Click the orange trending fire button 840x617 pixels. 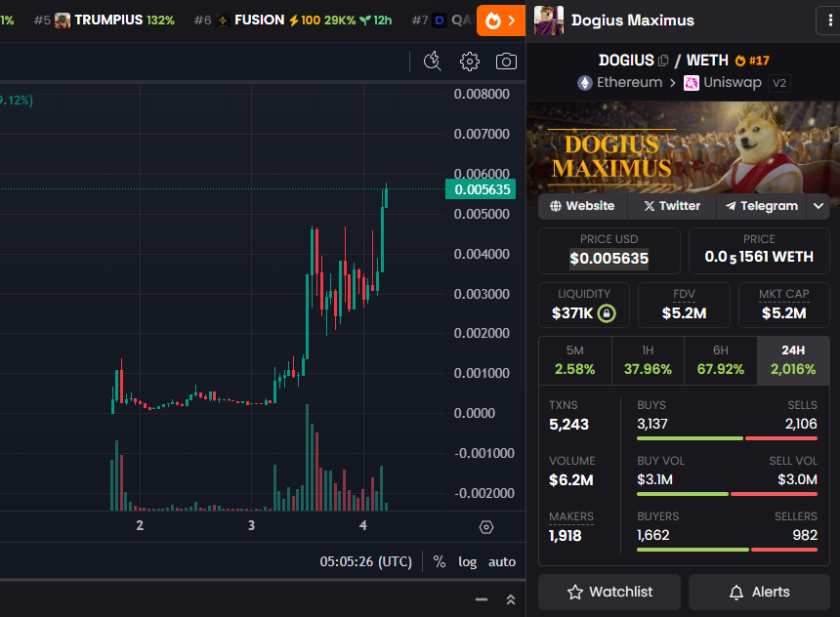pos(501,21)
